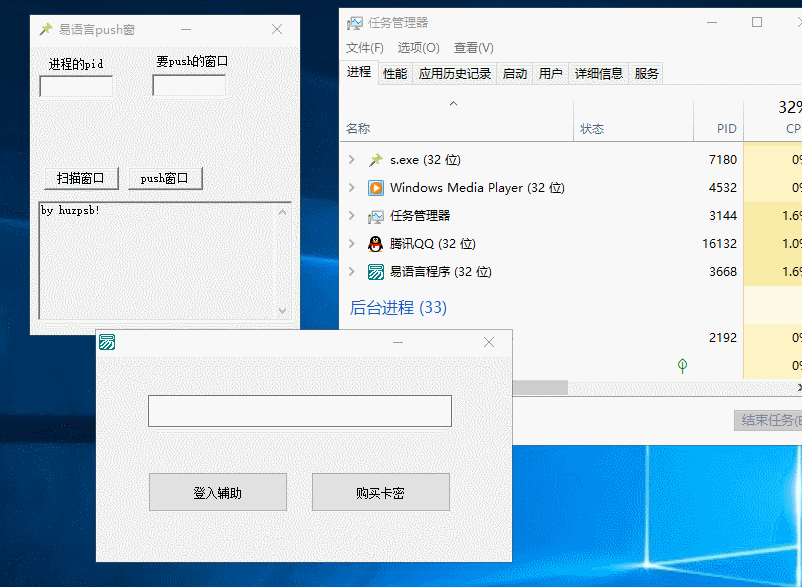Click the 扫描窗口 button
This screenshot has height=587, width=802.
point(81,178)
